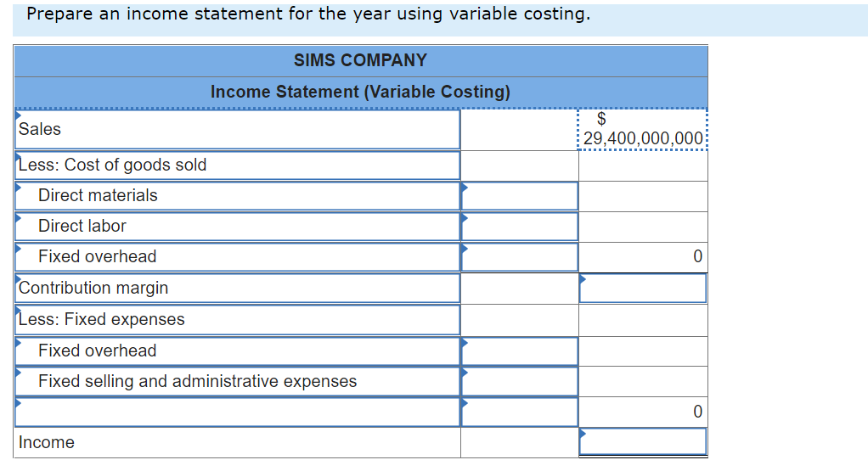The image size is (868, 460).
Task: Open the Less: Cost of goods sold dropdown
Action: coord(237,165)
